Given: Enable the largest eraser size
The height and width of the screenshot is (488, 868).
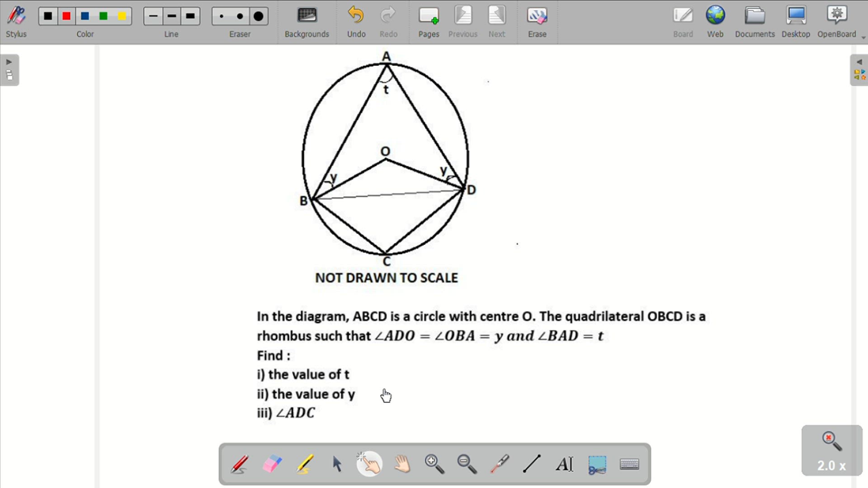Looking at the screenshot, I should tap(259, 16).
